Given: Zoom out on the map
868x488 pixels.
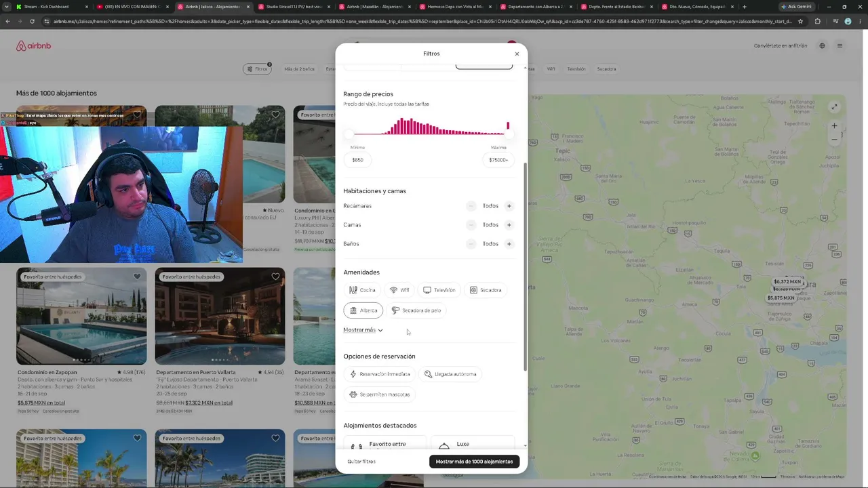Looking at the screenshot, I should [x=834, y=140].
